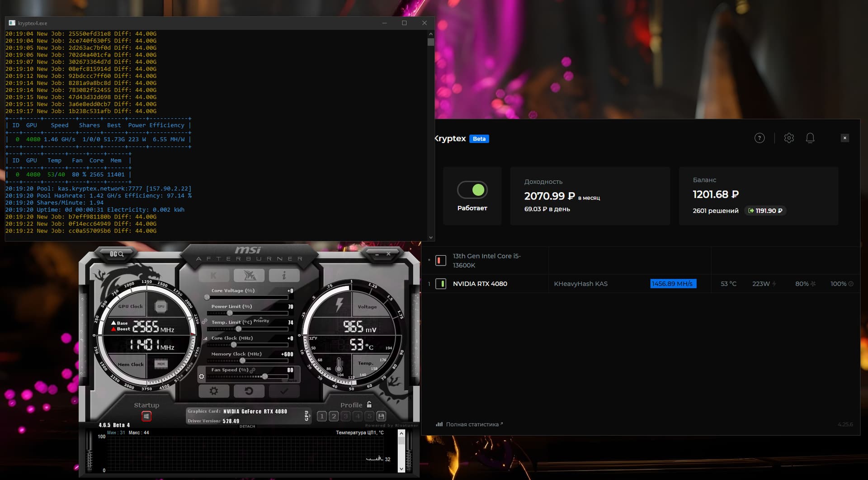Save profile with floppy disk icon
This screenshot has width=868, height=480.
click(381, 416)
